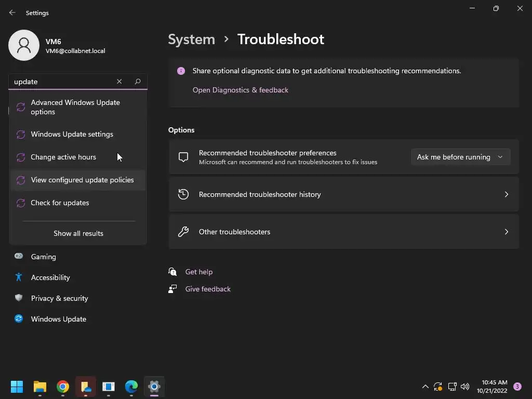The image size is (532, 399).
Task: Open Gaming settings category
Action: [78, 257]
